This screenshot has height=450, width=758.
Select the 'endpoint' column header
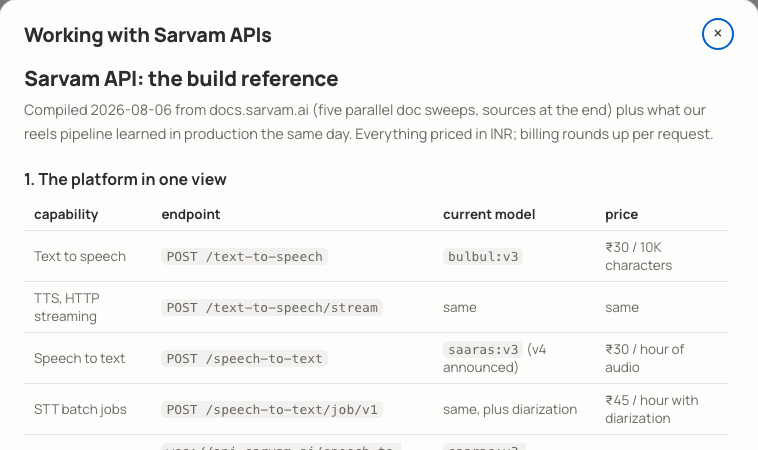[191, 214]
